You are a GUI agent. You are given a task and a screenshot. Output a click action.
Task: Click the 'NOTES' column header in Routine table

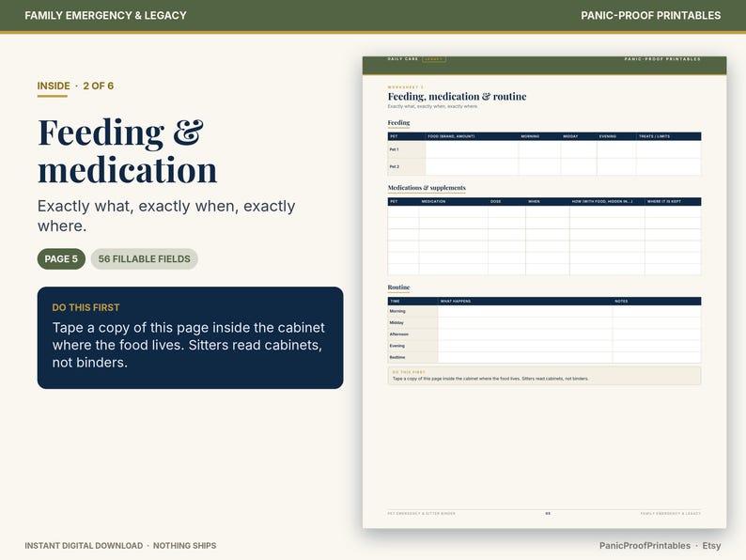[x=621, y=302]
